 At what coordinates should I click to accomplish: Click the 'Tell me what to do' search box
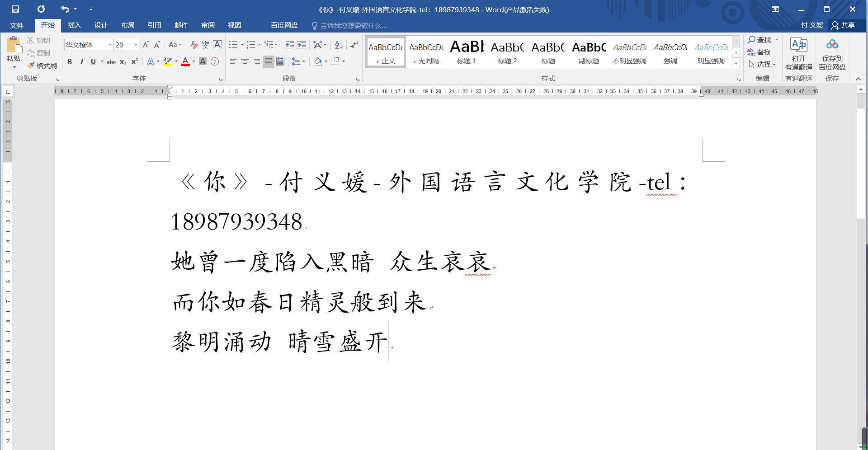click(x=353, y=26)
